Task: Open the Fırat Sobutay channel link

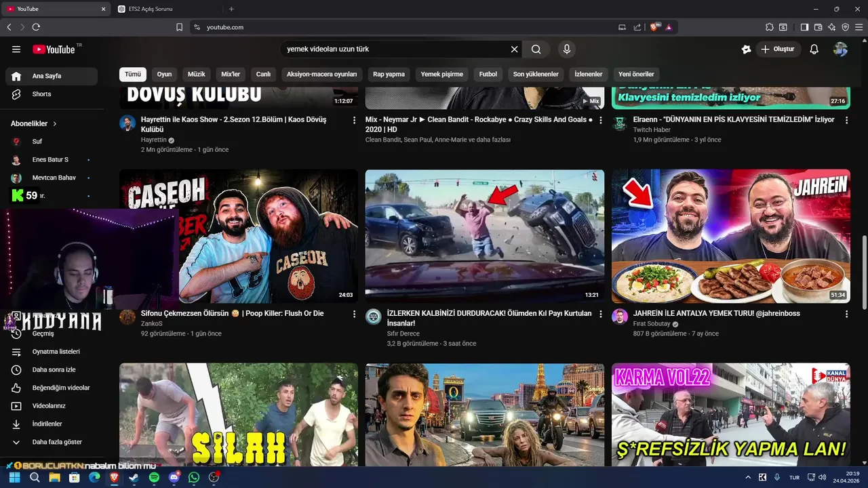Action: click(x=652, y=324)
